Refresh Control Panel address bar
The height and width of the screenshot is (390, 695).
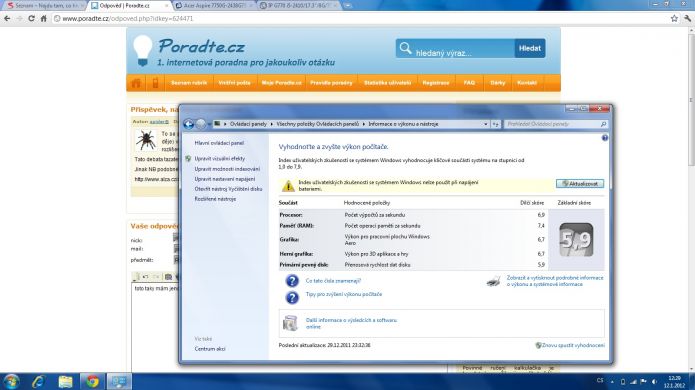pos(496,124)
